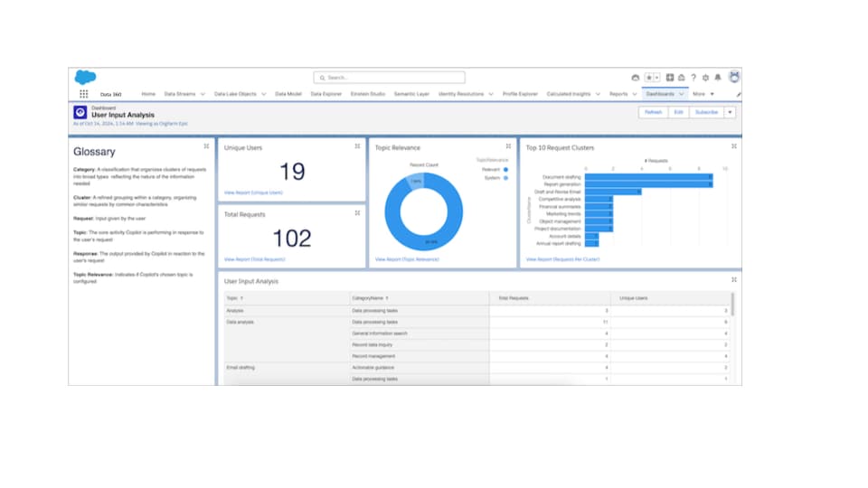
Task: Open the Global Actions plus icon
Action: [x=670, y=78]
